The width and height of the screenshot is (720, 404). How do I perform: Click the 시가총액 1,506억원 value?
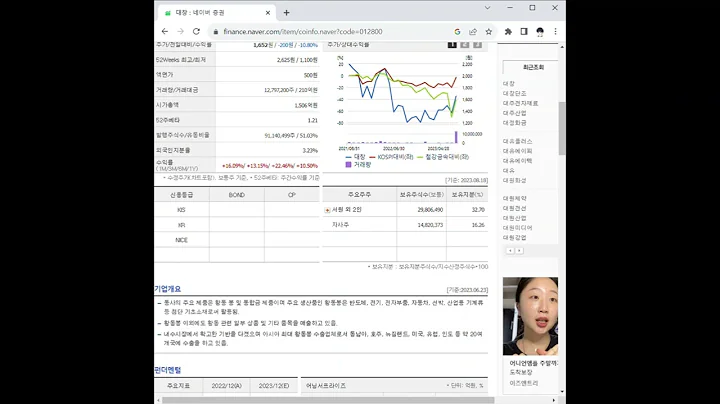[x=306, y=105]
